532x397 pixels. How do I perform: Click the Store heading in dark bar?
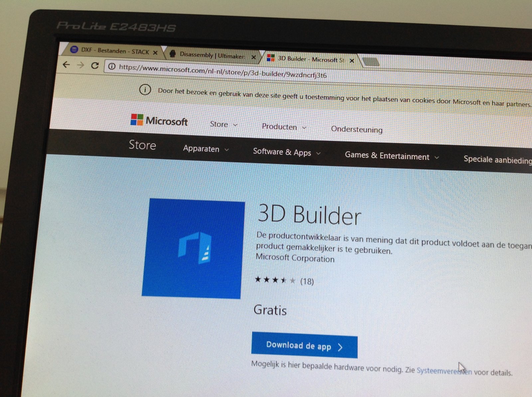tap(142, 145)
